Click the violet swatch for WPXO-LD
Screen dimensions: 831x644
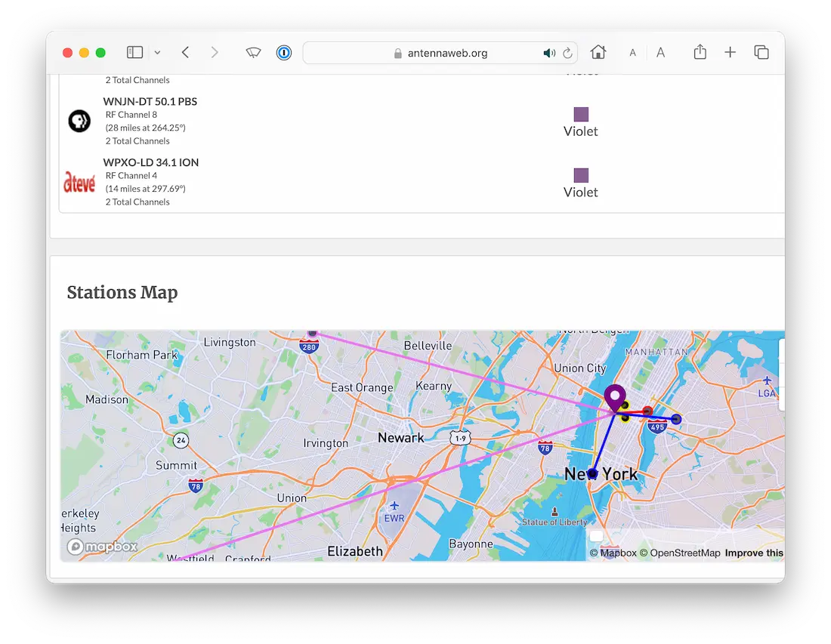coord(582,175)
